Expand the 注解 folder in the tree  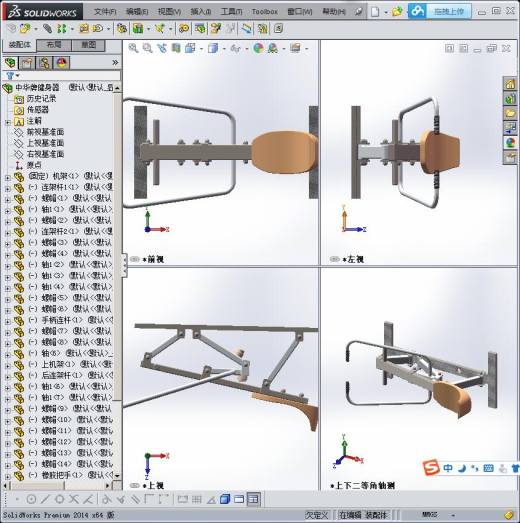point(7,122)
